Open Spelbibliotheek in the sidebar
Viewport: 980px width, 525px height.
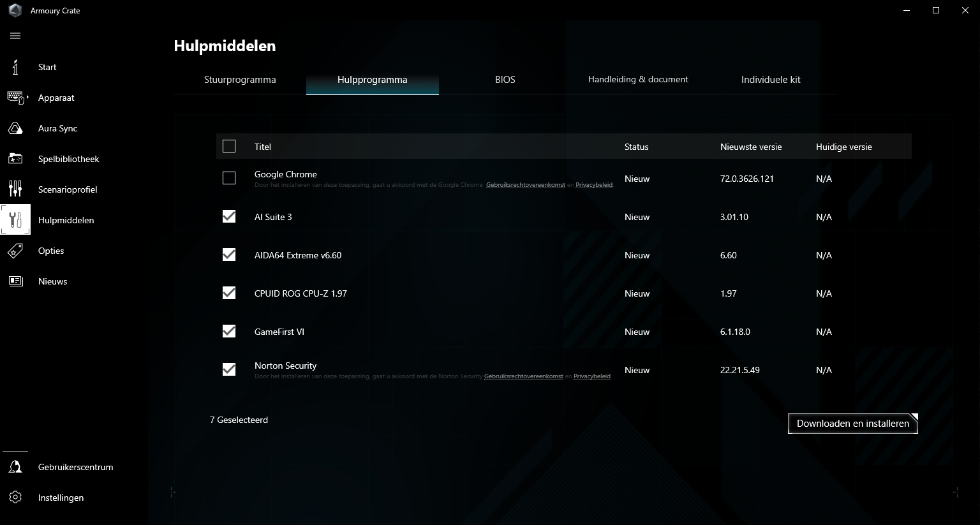69,159
